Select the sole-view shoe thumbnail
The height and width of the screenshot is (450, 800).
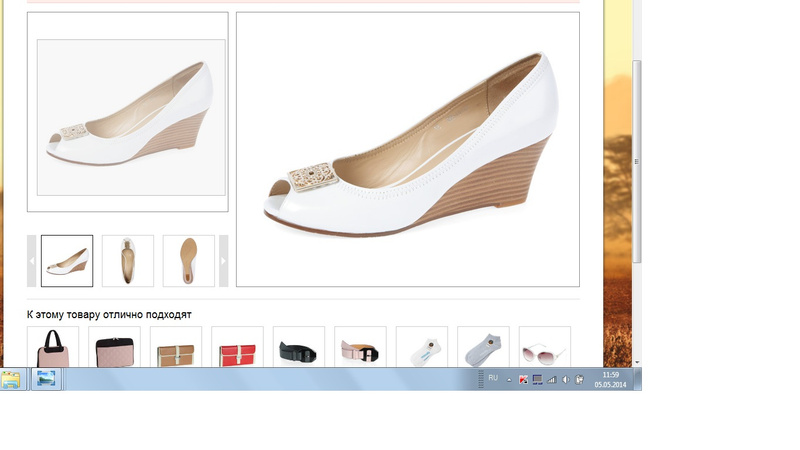click(x=189, y=261)
